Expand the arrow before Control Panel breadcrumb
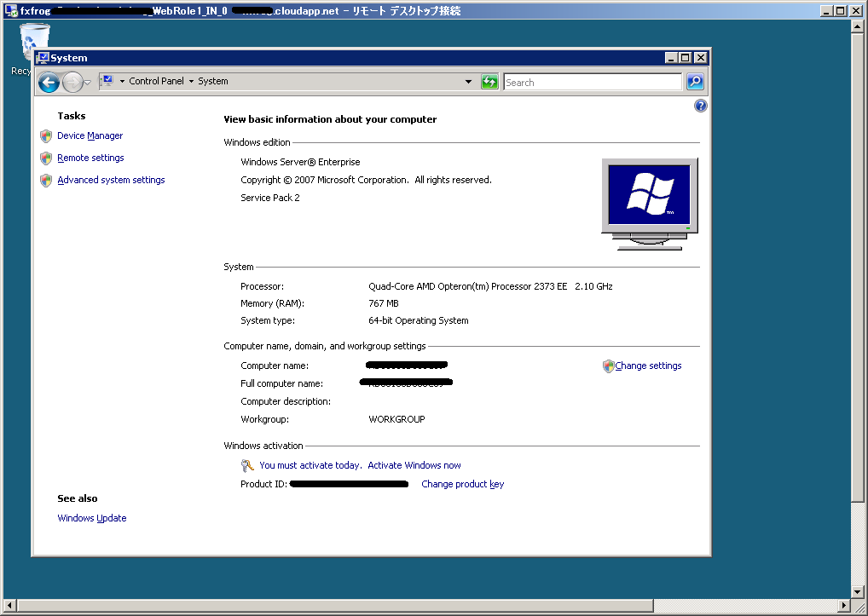The image size is (868, 616). [x=122, y=82]
